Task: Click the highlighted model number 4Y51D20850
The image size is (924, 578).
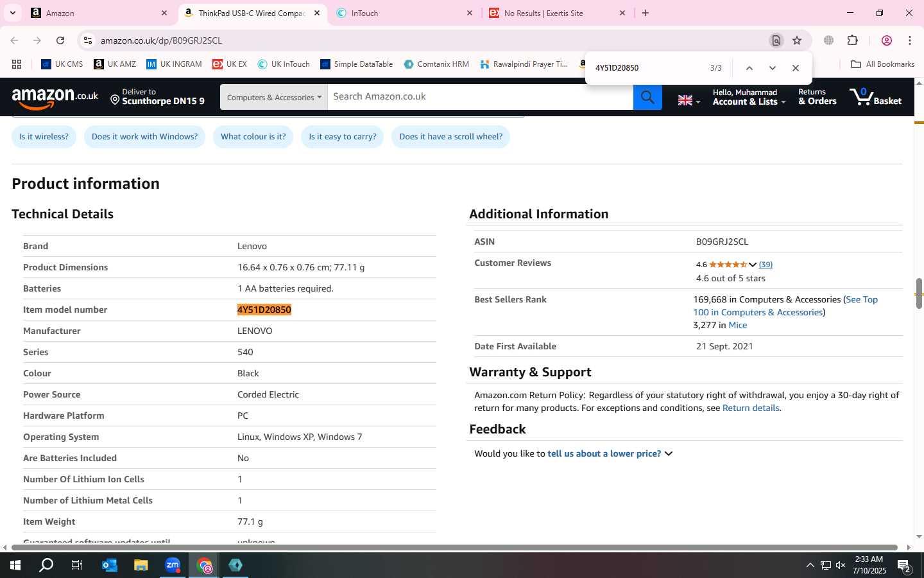Action: point(264,310)
